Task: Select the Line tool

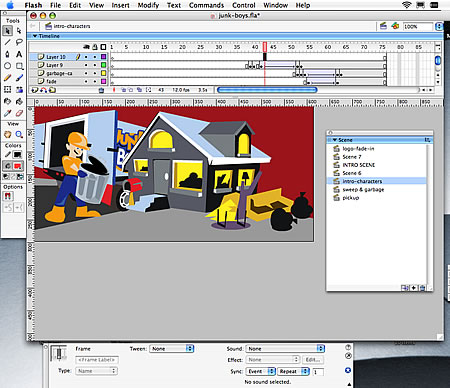Action: (7, 42)
